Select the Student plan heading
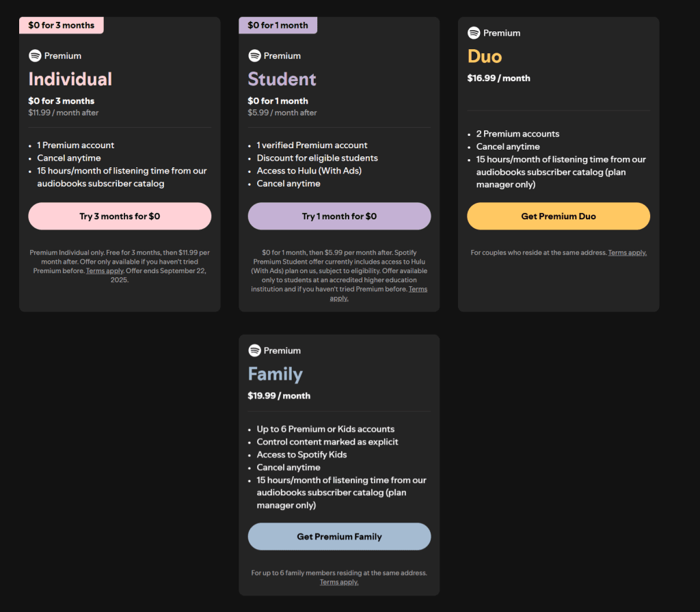The image size is (700, 612). coord(282,79)
